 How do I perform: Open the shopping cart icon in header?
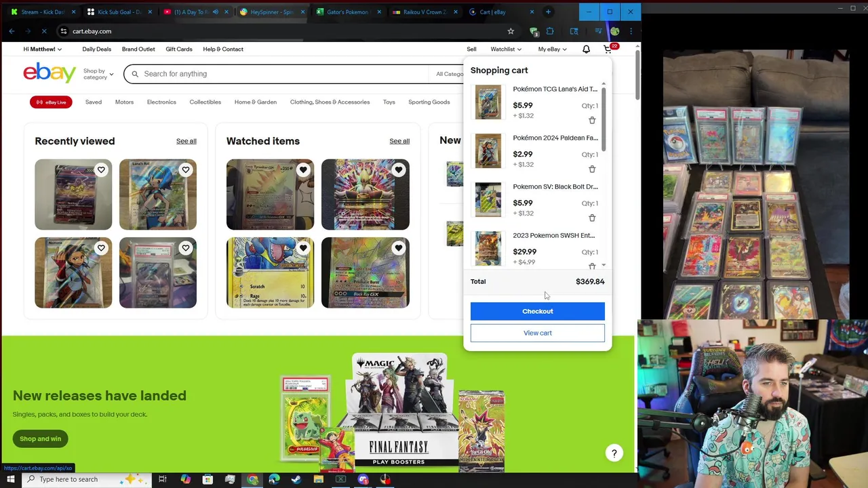pos(608,49)
